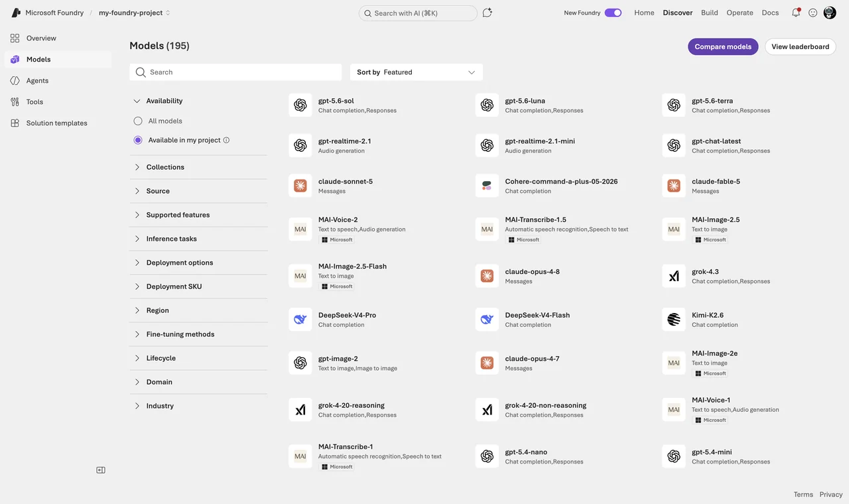Click the Agents icon in sidebar
The width and height of the screenshot is (849, 504).
pos(15,80)
